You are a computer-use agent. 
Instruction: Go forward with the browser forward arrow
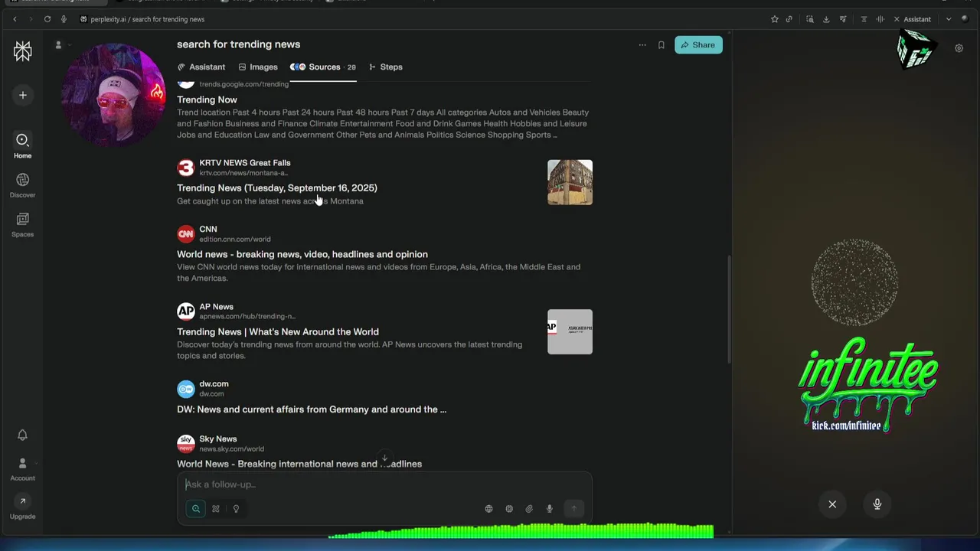[x=31, y=19]
